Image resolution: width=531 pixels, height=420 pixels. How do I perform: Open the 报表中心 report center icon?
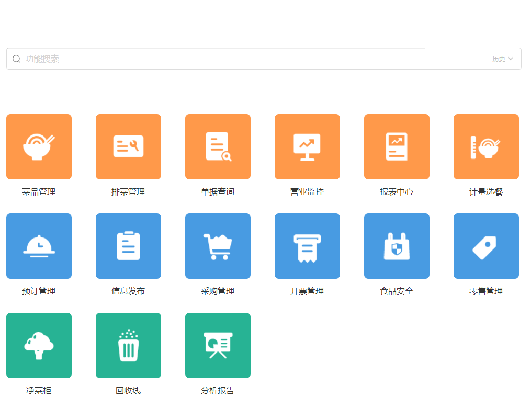[397, 146]
